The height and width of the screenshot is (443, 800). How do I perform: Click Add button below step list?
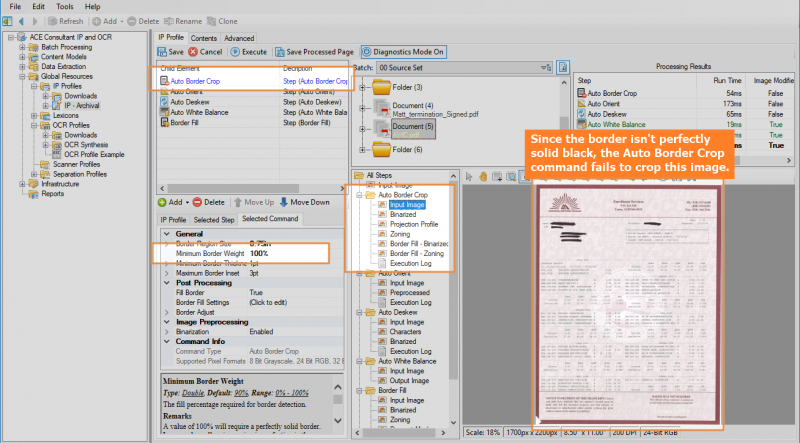[x=173, y=203]
